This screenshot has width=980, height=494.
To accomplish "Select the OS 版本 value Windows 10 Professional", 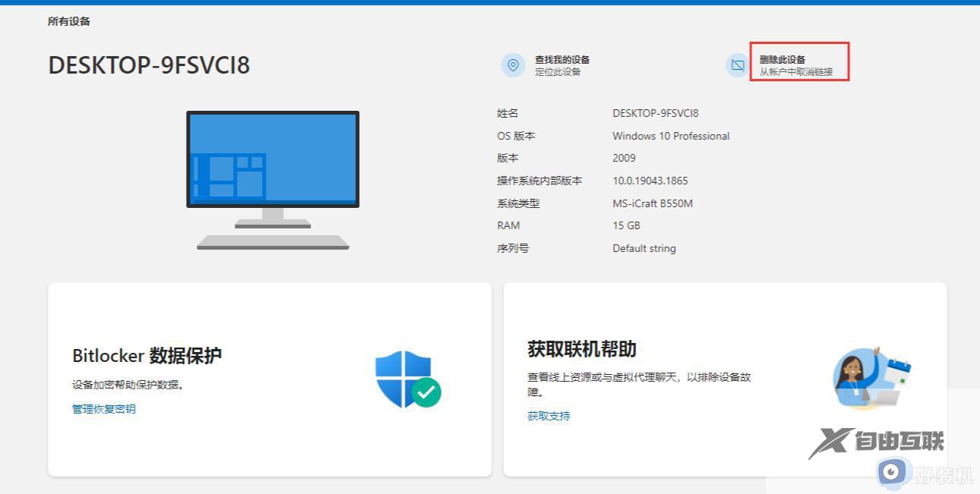I will (670, 136).
